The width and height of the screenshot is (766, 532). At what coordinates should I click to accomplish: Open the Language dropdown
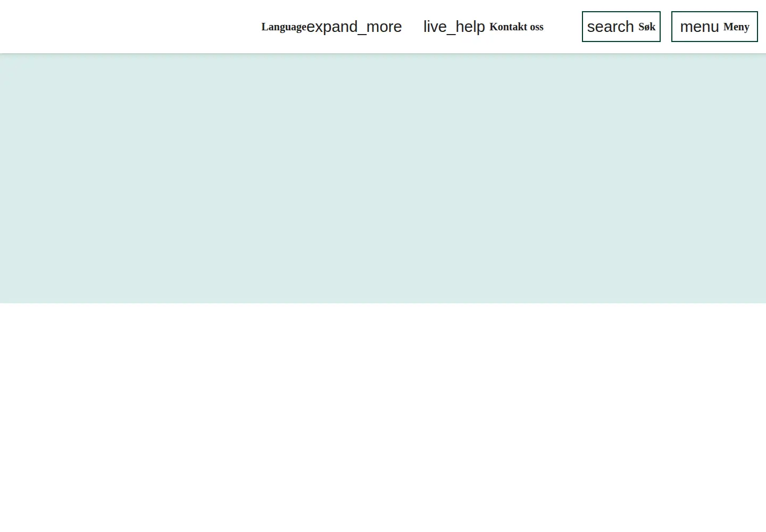tap(331, 27)
